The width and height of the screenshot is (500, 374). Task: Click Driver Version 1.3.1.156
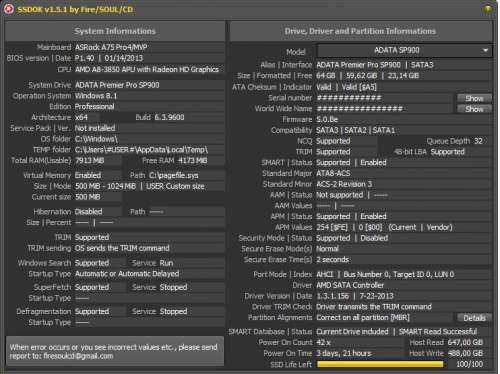click(x=332, y=296)
